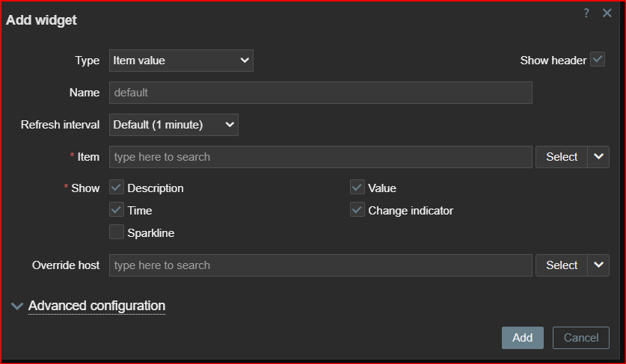Open arrow dropdown beside Override host Select
The height and width of the screenshot is (364, 626).
pos(598,265)
